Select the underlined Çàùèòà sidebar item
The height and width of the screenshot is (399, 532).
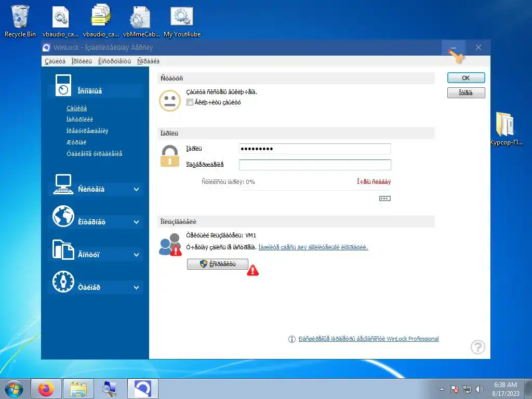coord(77,108)
